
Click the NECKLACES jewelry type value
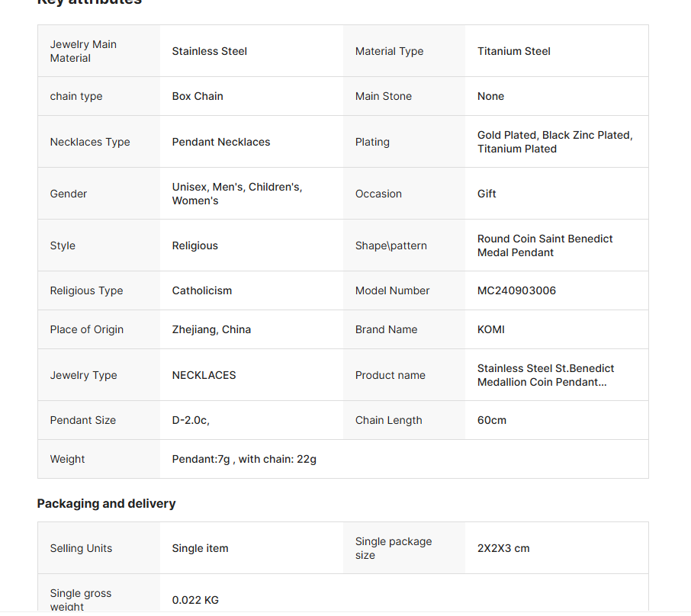[204, 375]
